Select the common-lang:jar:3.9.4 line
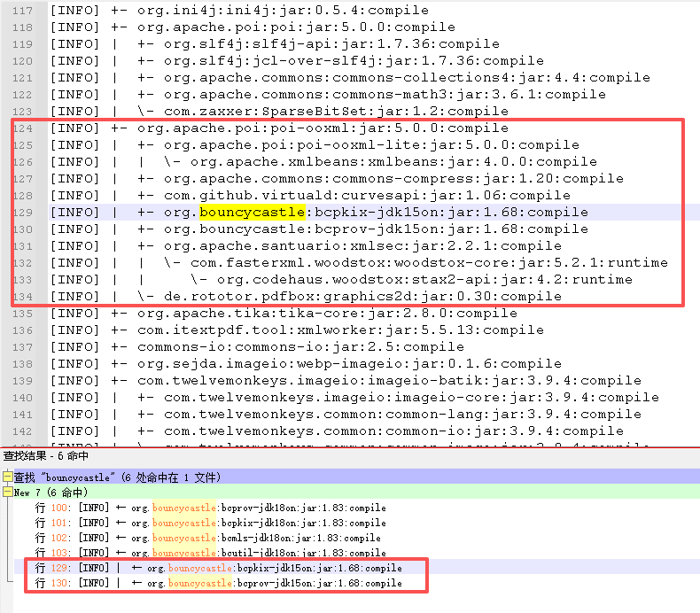 click(x=346, y=415)
